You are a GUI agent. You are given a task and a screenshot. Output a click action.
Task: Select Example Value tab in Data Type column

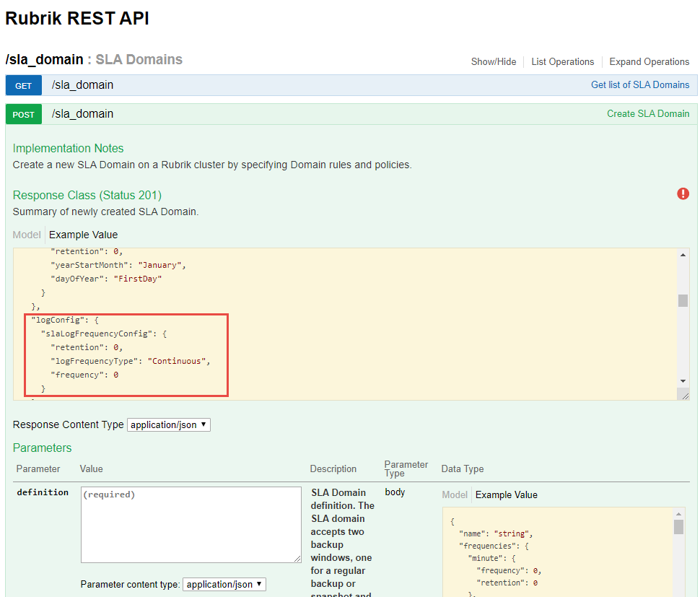pos(507,494)
